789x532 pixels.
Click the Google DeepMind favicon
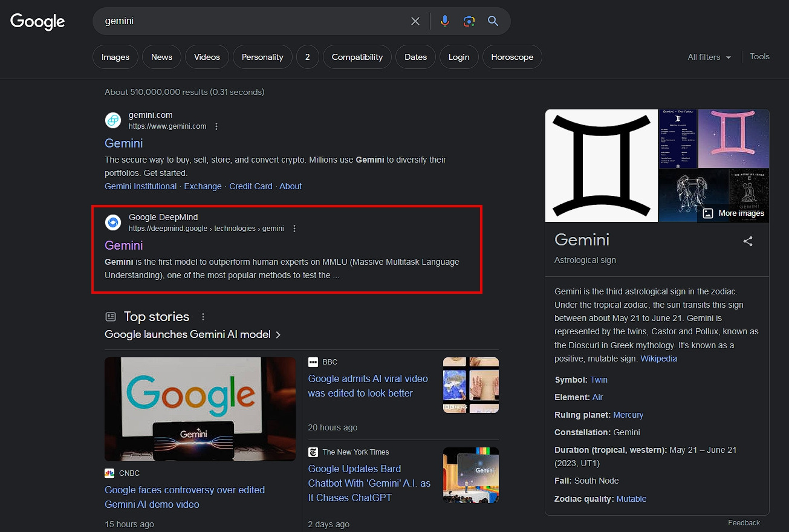tap(113, 222)
